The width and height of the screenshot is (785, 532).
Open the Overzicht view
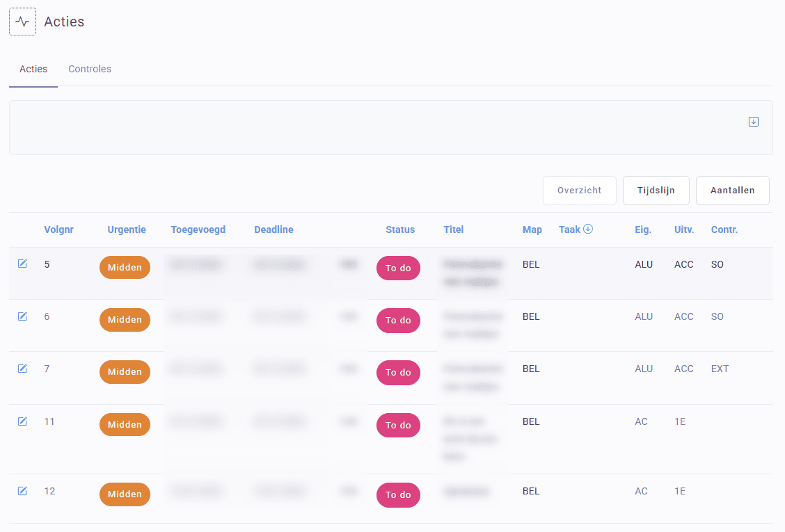pyautogui.click(x=579, y=190)
